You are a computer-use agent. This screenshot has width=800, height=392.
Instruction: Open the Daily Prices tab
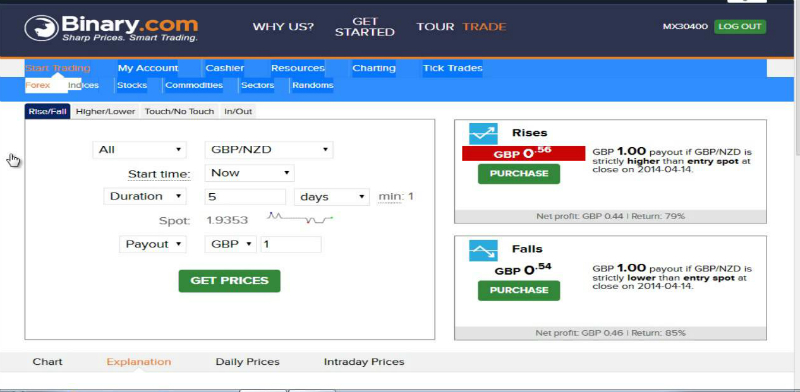[x=247, y=362]
